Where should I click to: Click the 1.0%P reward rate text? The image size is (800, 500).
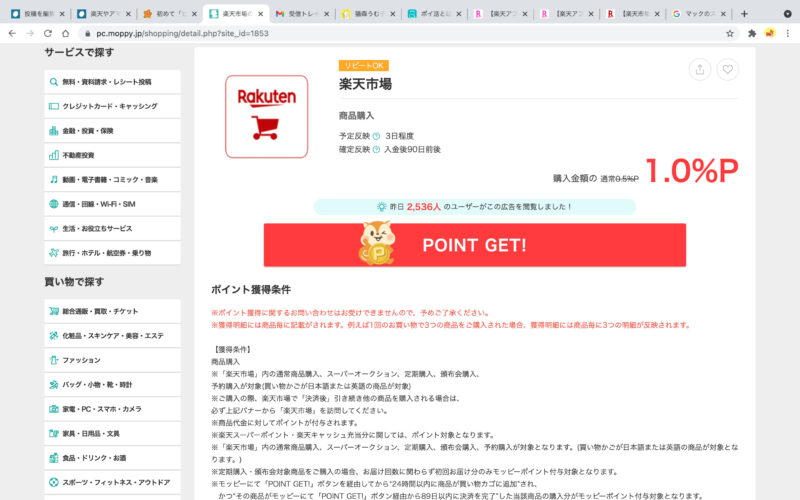tap(692, 170)
